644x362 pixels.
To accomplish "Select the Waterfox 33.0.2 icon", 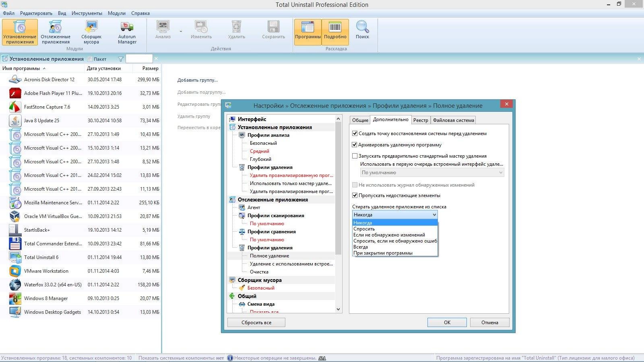I will pyautogui.click(x=15, y=285).
